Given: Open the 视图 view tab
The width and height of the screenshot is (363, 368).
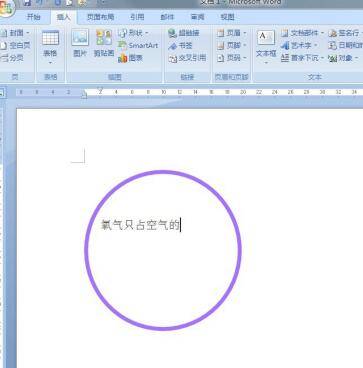Looking at the screenshot, I should click(227, 17).
